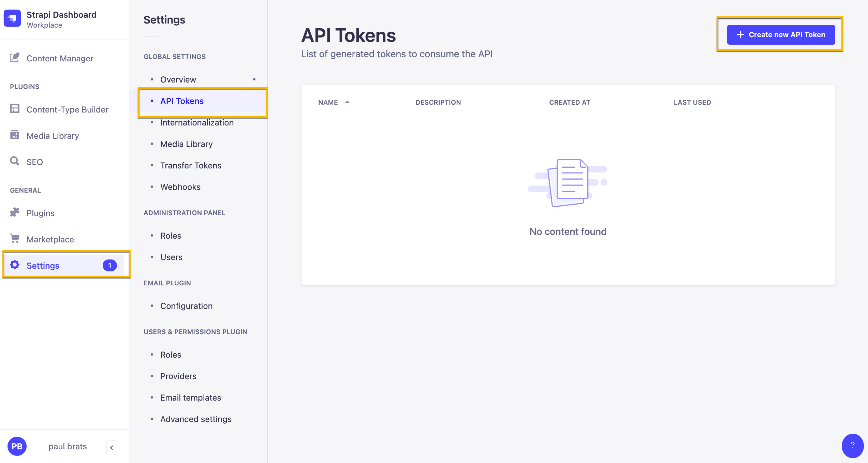Screen dimensions: 868x463
Task: Click the LAST USED column header
Action: pyautogui.click(x=692, y=102)
